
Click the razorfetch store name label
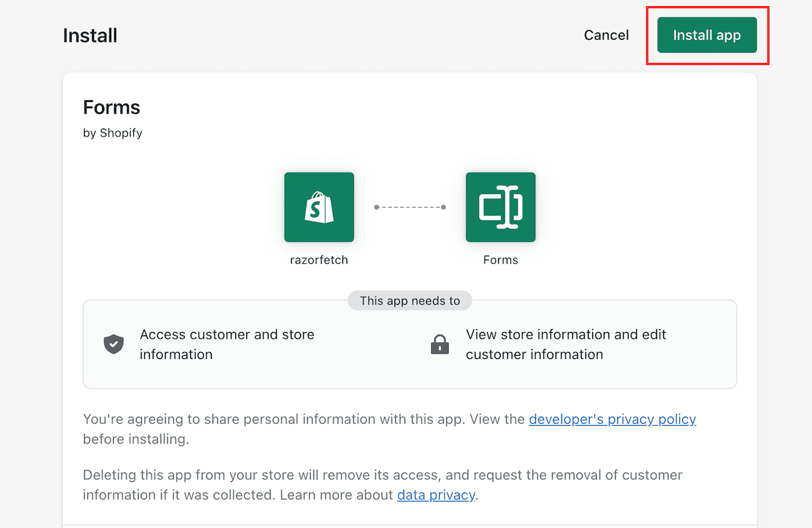pyautogui.click(x=319, y=260)
